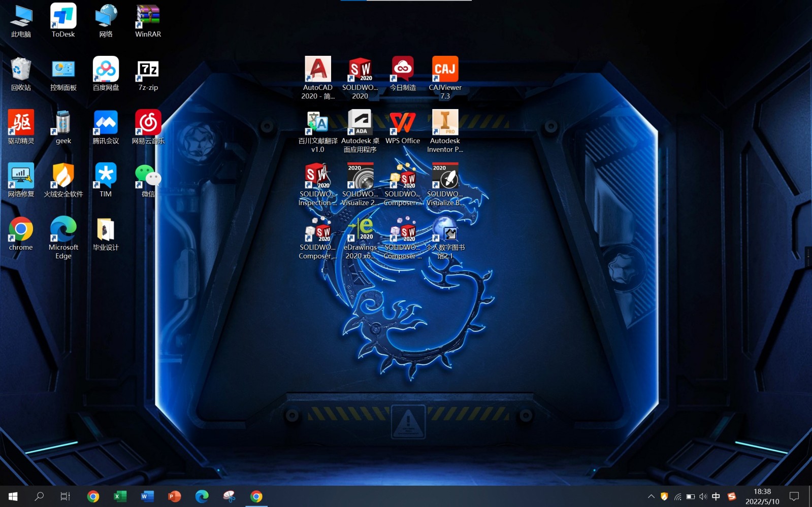The width and height of the screenshot is (812, 507).
Task: Open the Autodesk Inventor Pro shortcut
Action: 445,131
